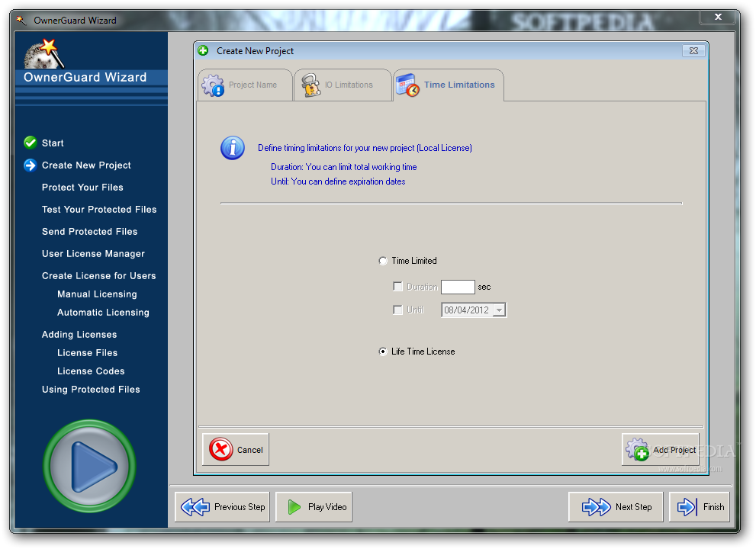
Task: Enable the Until checkbox
Action: coord(397,310)
